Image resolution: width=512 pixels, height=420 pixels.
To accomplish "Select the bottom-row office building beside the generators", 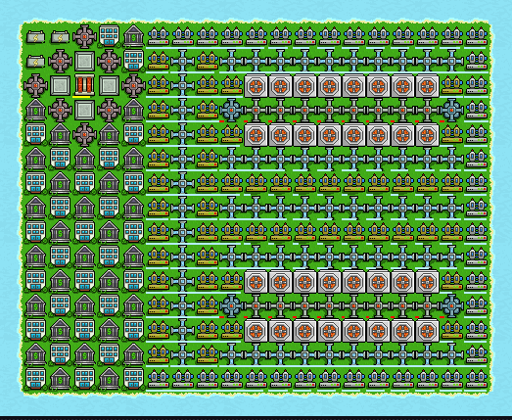I will point(133,379).
